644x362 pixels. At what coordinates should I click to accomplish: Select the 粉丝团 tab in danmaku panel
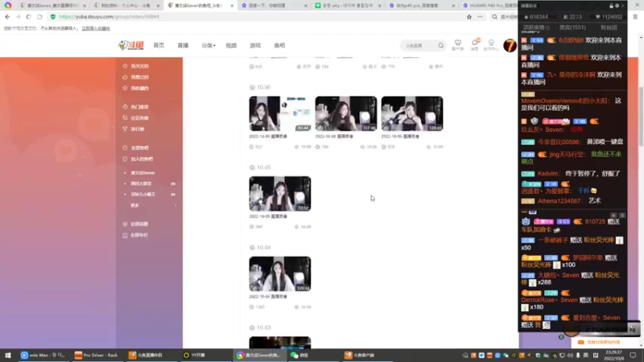[x=609, y=27]
